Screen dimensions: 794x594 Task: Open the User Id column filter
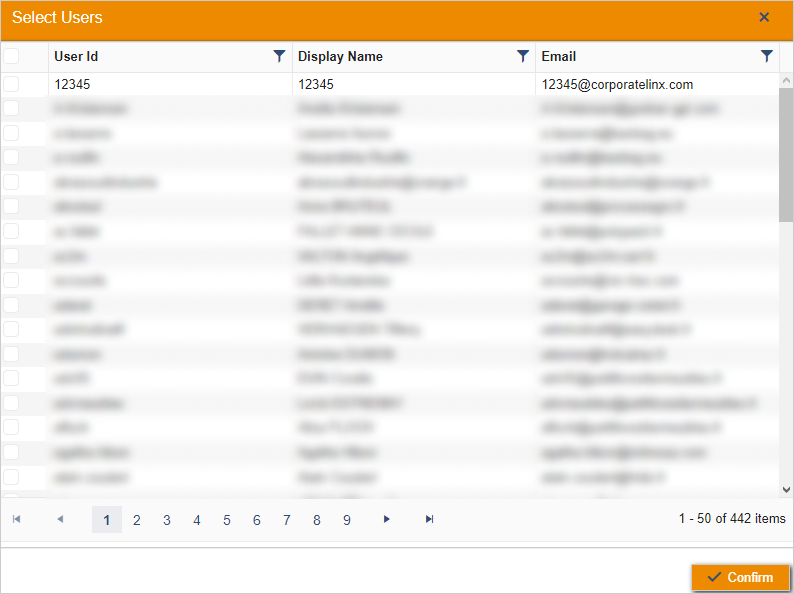pos(279,57)
